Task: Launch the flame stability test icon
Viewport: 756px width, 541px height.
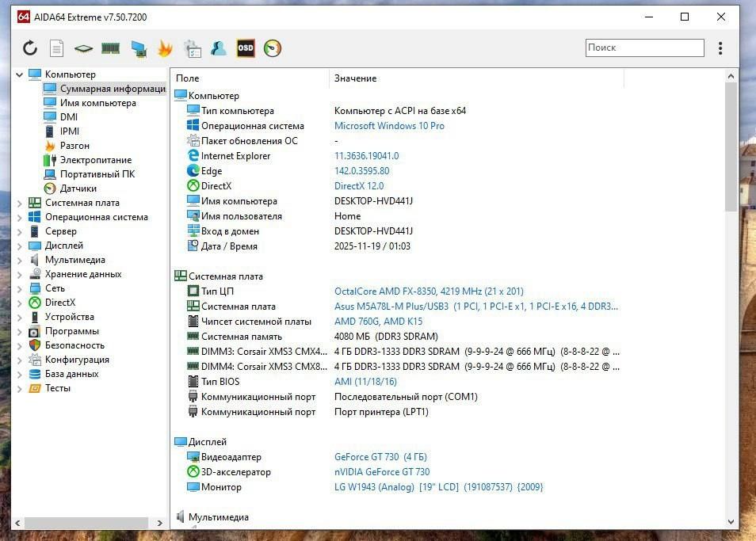Action: 165,48
